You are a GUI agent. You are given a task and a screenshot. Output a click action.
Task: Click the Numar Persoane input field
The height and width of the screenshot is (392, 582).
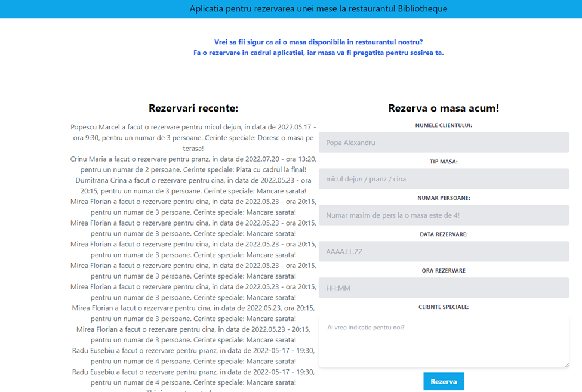coord(444,215)
